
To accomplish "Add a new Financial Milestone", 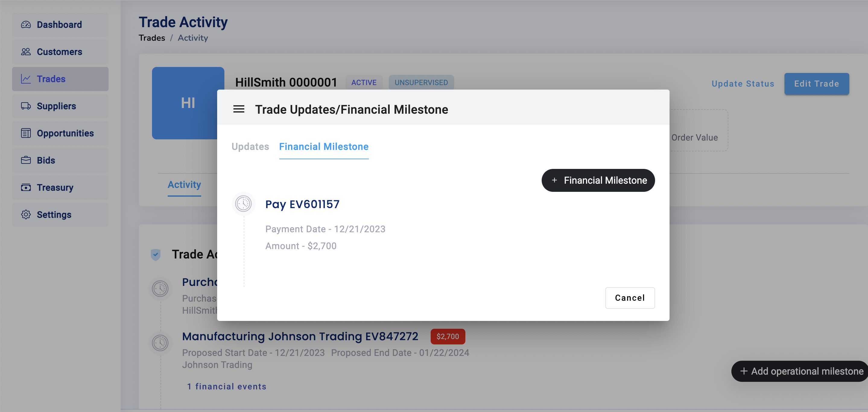I will click(x=598, y=180).
